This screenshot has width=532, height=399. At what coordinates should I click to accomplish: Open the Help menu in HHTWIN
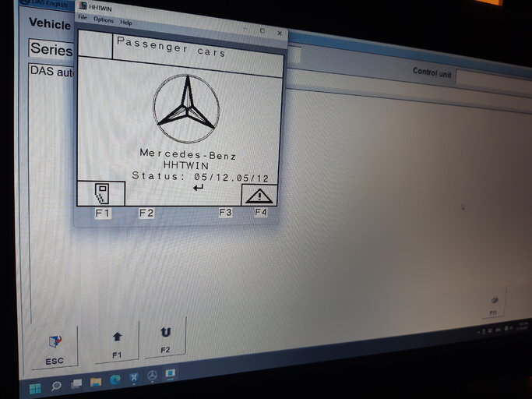(126, 23)
